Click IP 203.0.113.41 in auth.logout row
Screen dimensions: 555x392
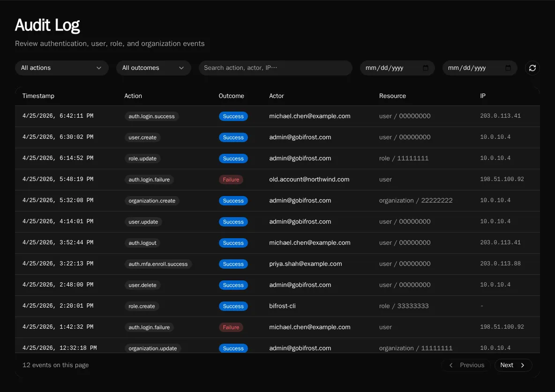[500, 242]
